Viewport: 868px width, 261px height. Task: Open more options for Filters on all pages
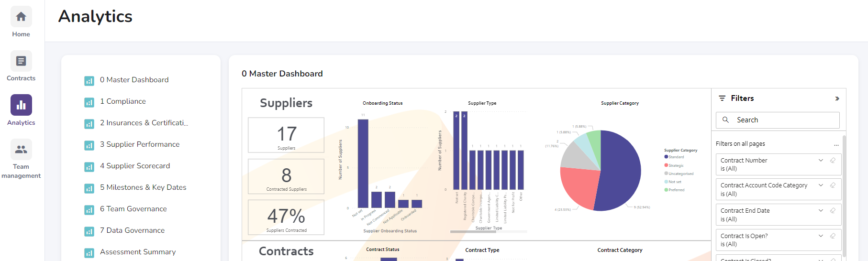click(x=836, y=144)
